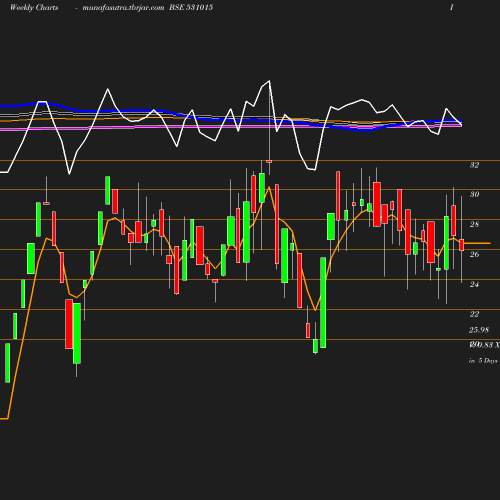
Task: Click the price axis label 26
Action: (474, 254)
